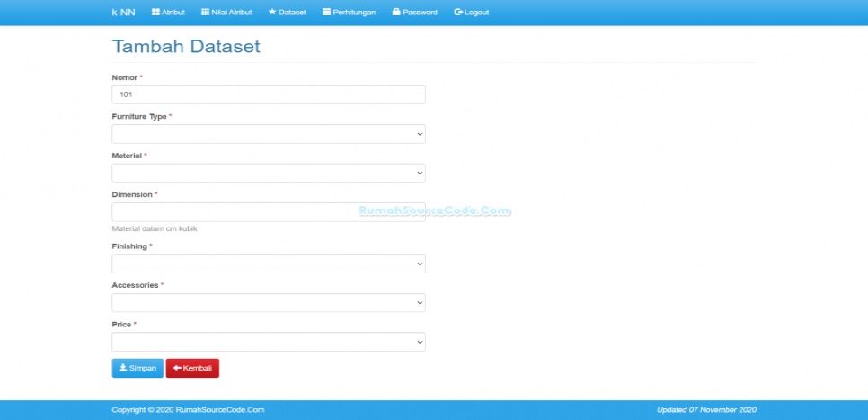Click the red Kembali button
868x420 pixels.
tap(192, 369)
